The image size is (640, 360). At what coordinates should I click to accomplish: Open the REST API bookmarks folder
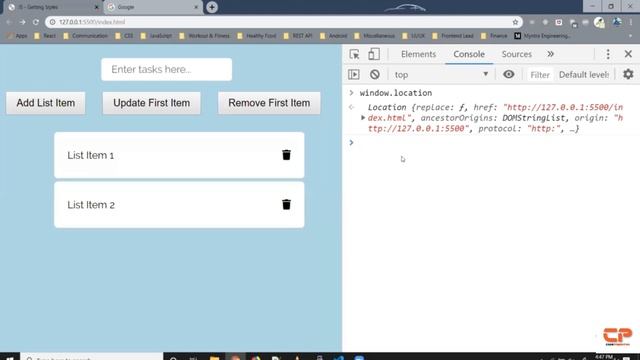pos(298,36)
